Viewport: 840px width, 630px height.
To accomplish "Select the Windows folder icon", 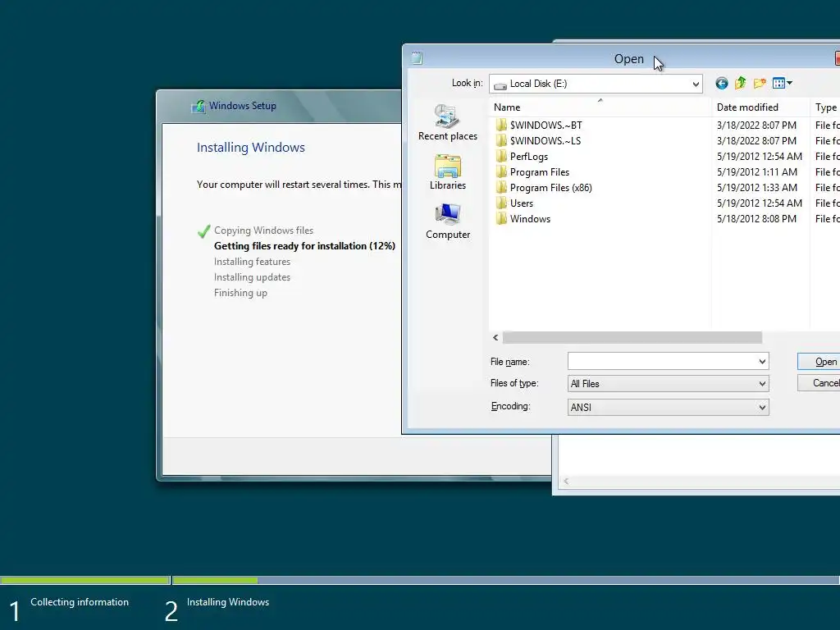I will (x=501, y=218).
